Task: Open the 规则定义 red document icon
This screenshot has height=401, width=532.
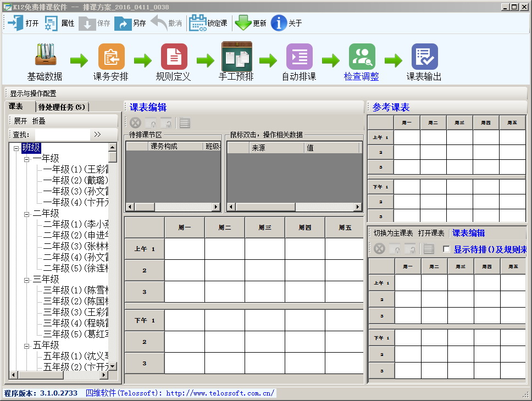Action: point(174,57)
